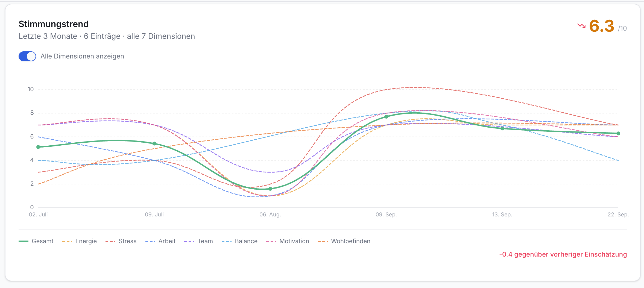This screenshot has width=644, height=288.
Task: Select the Wohlbefinden legend entry
Action: click(344, 241)
